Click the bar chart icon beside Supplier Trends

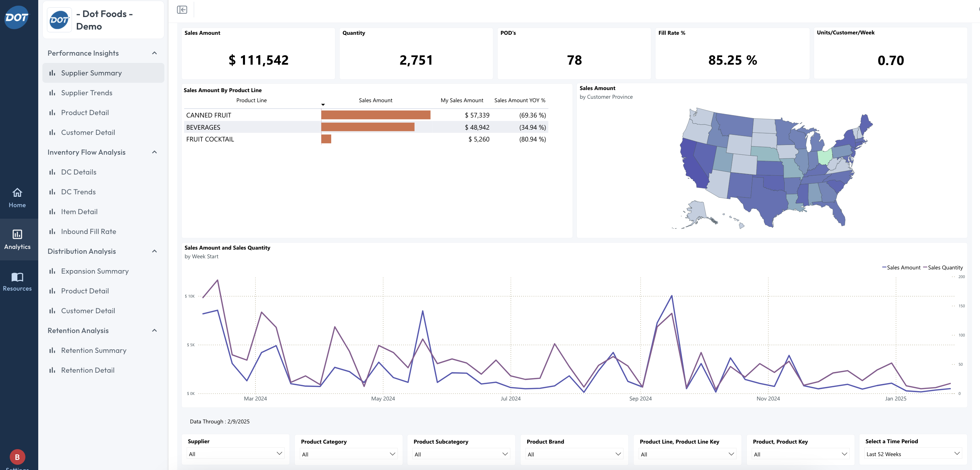tap(52, 93)
